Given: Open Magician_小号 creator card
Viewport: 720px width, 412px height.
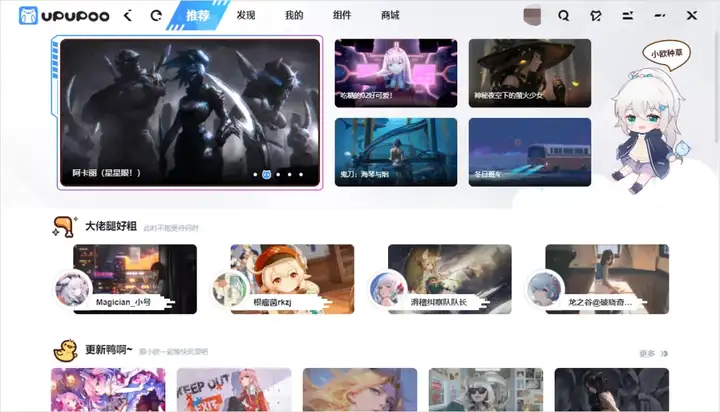Looking at the screenshot, I should click(x=135, y=279).
